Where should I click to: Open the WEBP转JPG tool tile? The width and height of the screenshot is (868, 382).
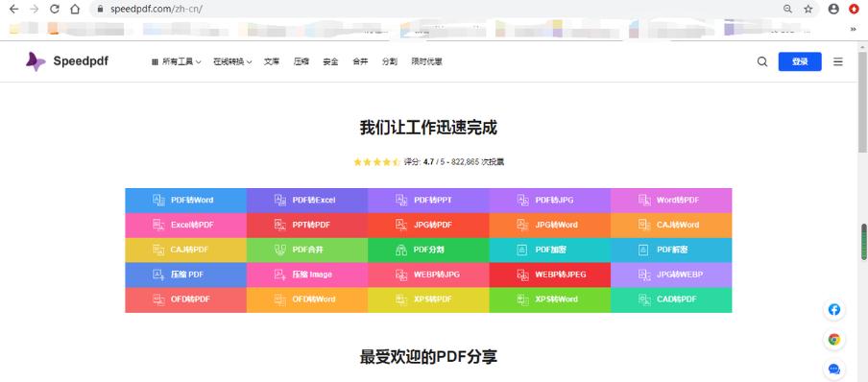coord(428,275)
